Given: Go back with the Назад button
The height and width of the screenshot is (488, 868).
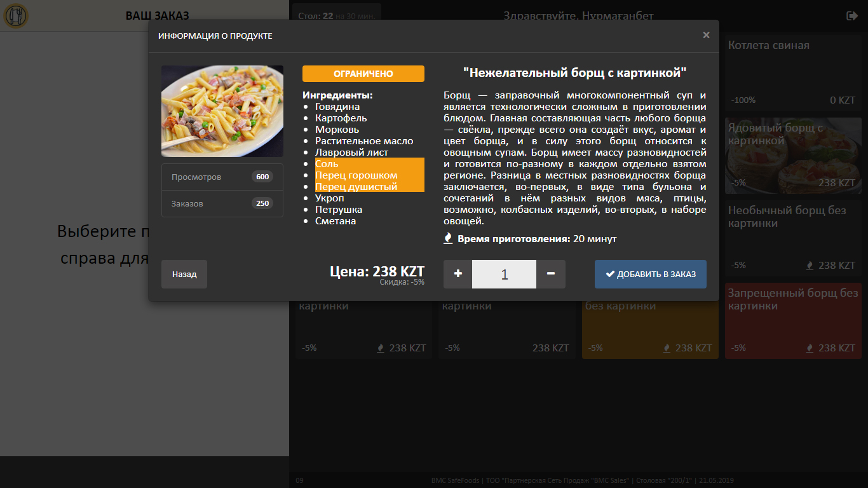Looking at the screenshot, I should [x=184, y=274].
